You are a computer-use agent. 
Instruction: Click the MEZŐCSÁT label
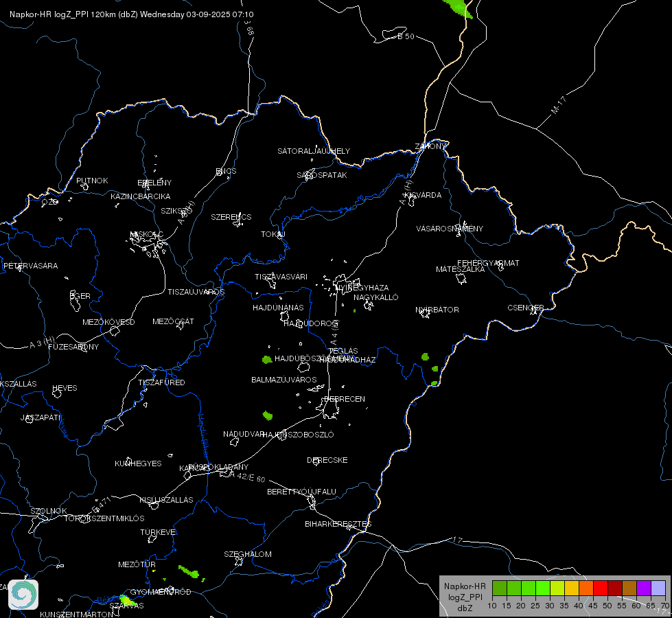point(173,321)
